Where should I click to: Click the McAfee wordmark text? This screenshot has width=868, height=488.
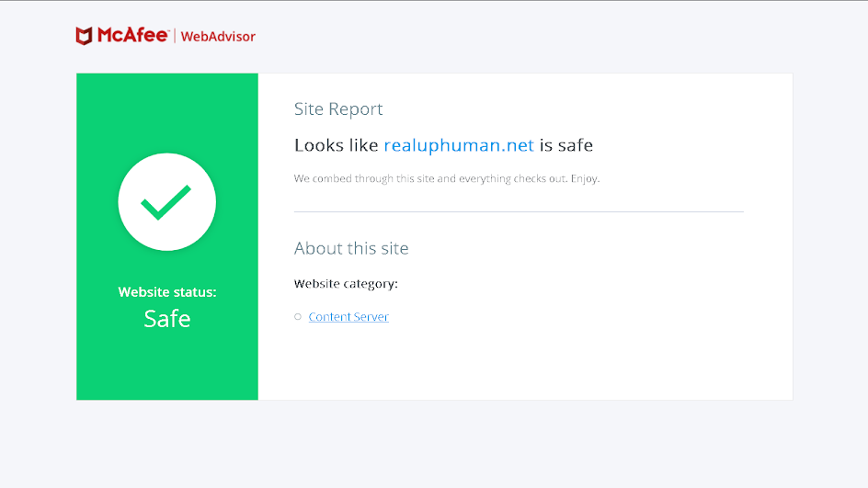[132, 36]
